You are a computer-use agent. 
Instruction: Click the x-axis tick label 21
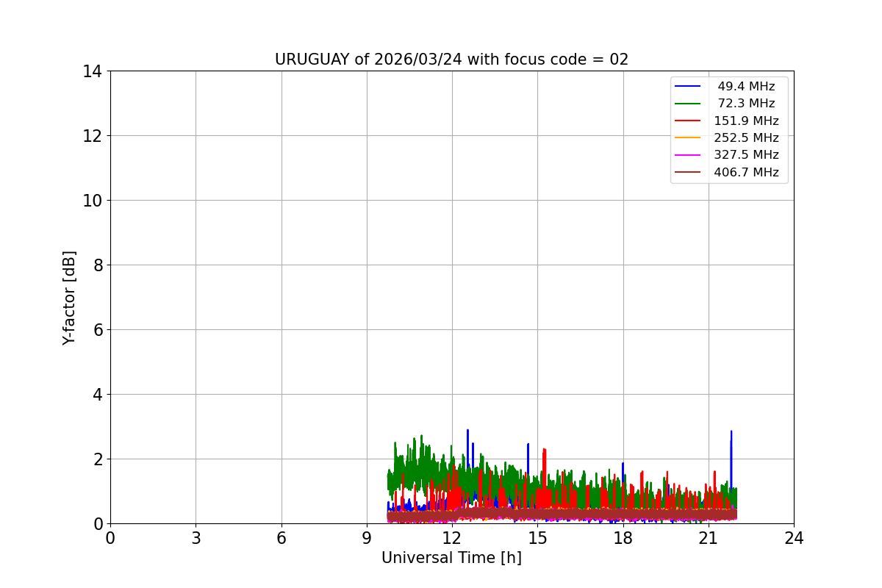click(709, 538)
